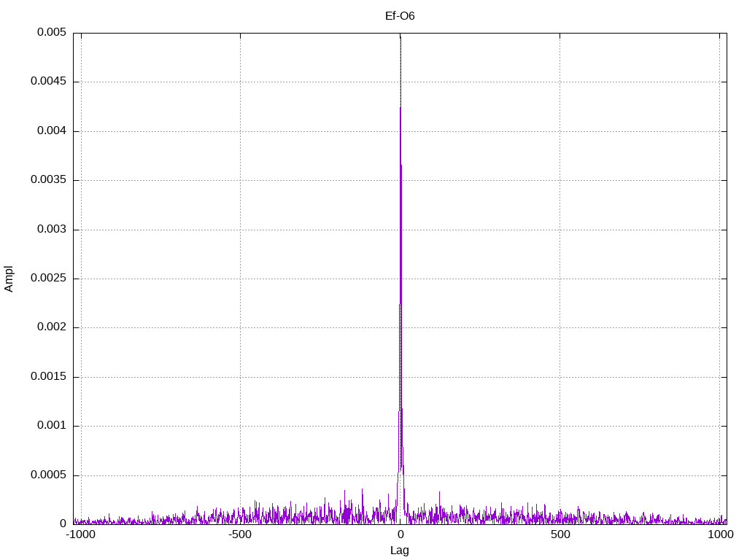Click the y-axis value 0.0035
The height and width of the screenshot is (560, 747).
48,180
